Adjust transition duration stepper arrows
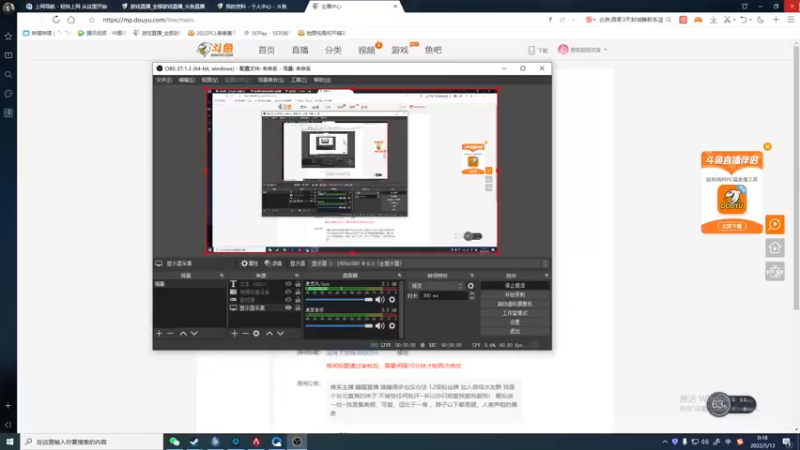The width and height of the screenshot is (800, 450). pyautogui.click(x=471, y=295)
